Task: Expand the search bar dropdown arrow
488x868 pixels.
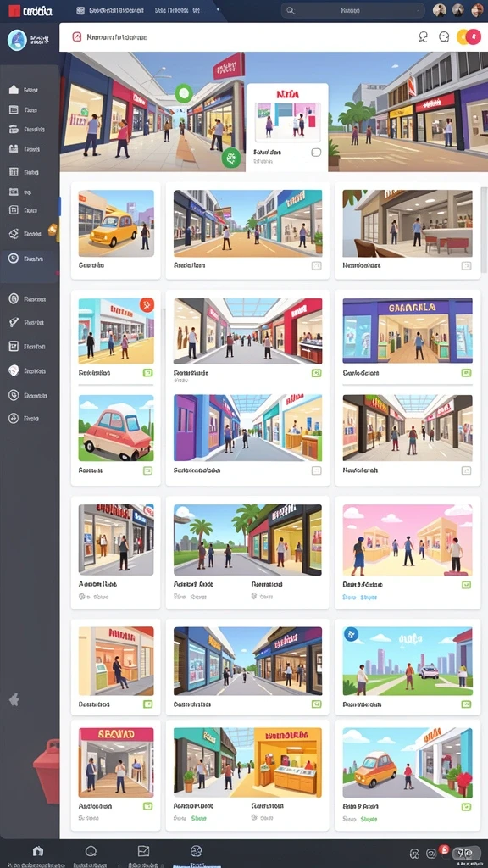Action: tap(418, 10)
